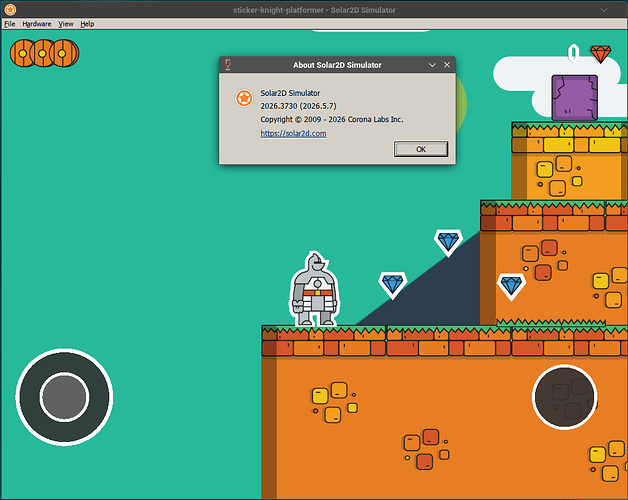
Task: Click the third orange shield health icon
Action: tap(64, 53)
